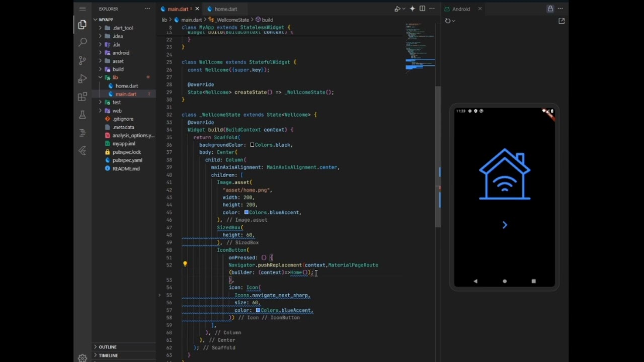Open the Project IDX panel icon above Flutter
This screenshot has height=362, width=644.
83,133
